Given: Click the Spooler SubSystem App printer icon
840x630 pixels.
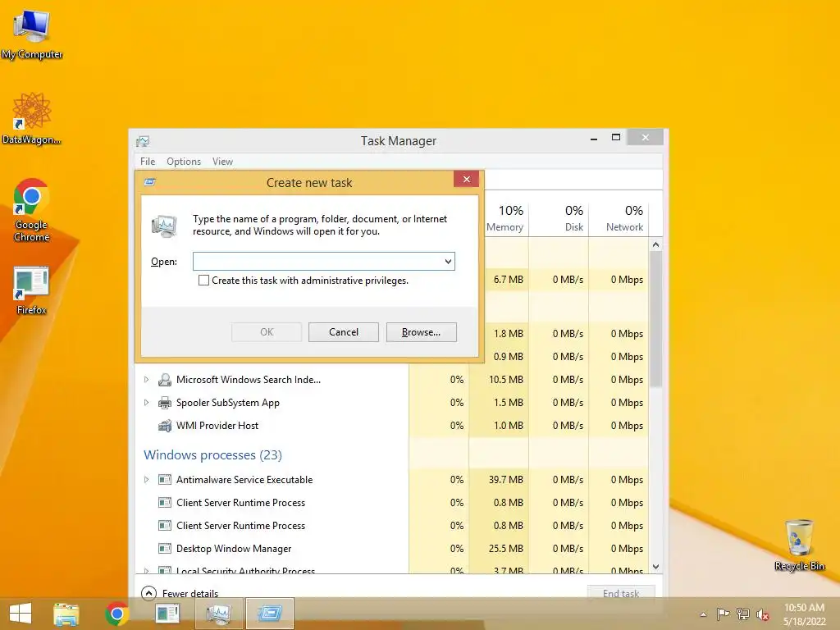Looking at the screenshot, I should point(164,403).
